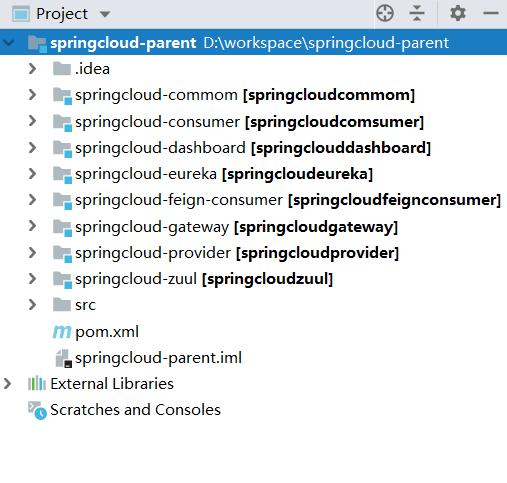This screenshot has height=483, width=507.
Task: Expand the springcloud-gateway module
Action: click(32, 226)
